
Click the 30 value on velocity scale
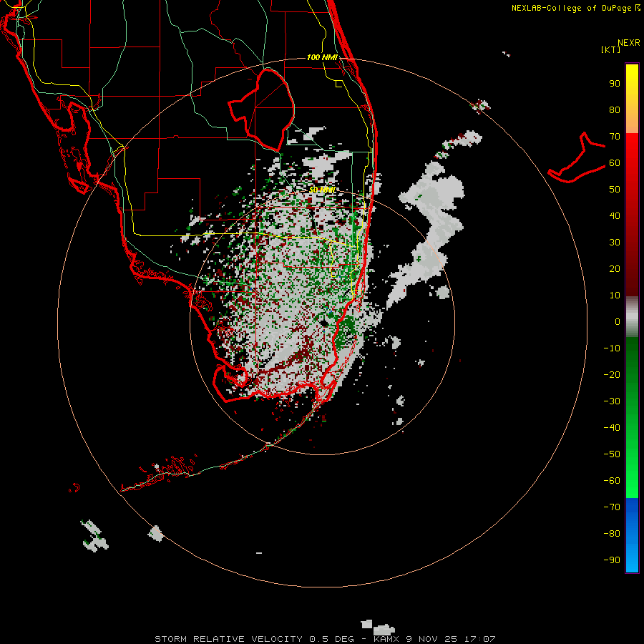[x=615, y=243]
